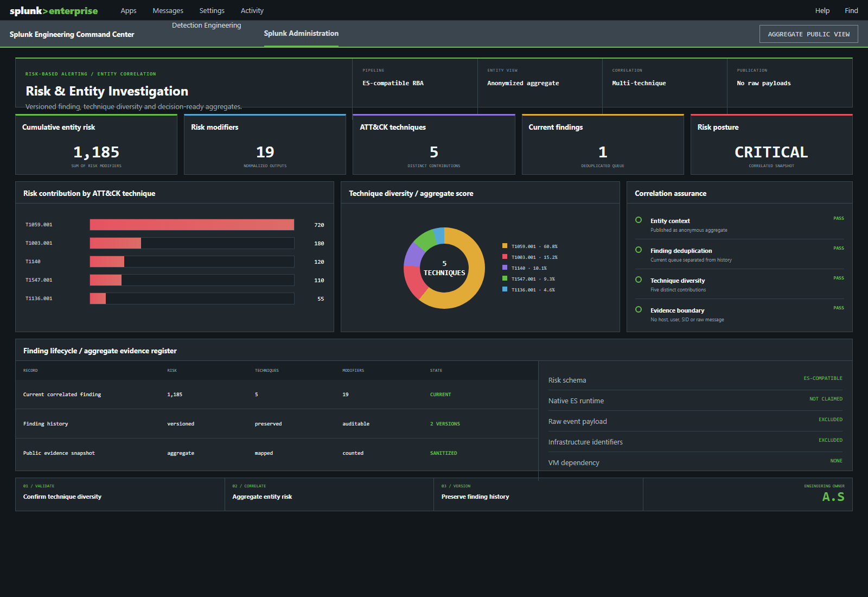The image size is (868, 597).
Task: Click 'Aggregate entity risk' step
Action: pyautogui.click(x=262, y=497)
